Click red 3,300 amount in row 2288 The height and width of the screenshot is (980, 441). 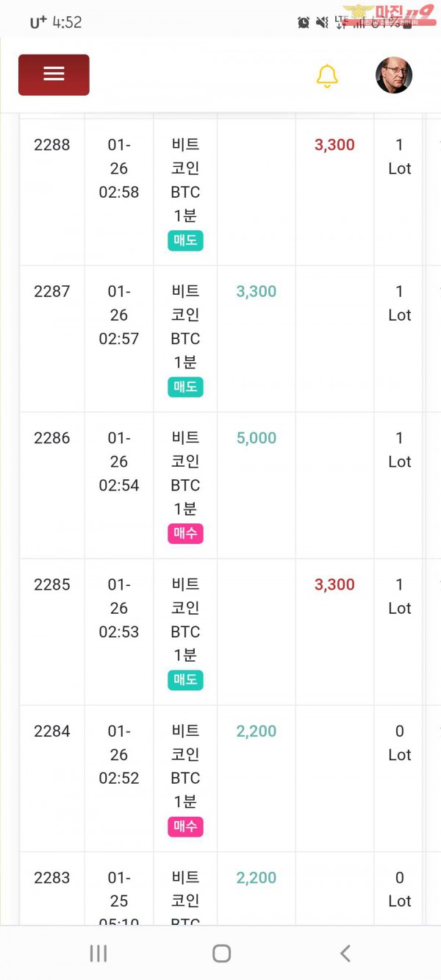[x=334, y=145]
